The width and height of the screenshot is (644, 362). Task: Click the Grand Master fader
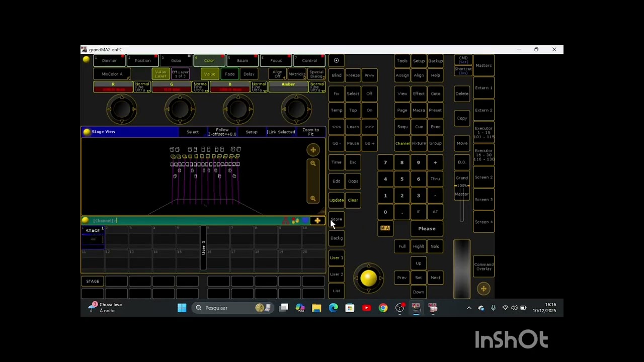[462, 201]
